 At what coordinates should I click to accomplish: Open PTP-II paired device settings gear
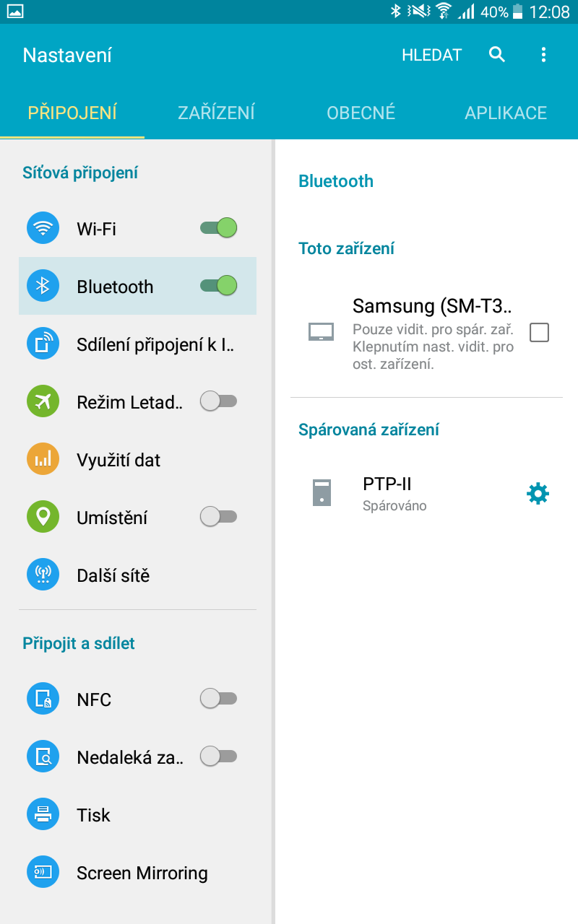(x=538, y=494)
